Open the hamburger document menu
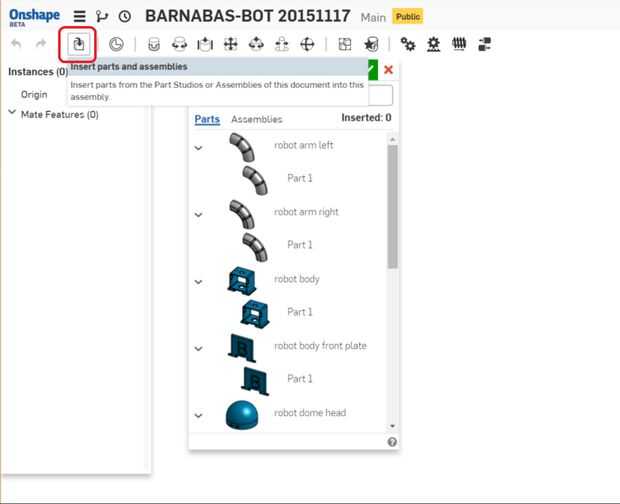The width and height of the screenshot is (620, 504). [79, 16]
